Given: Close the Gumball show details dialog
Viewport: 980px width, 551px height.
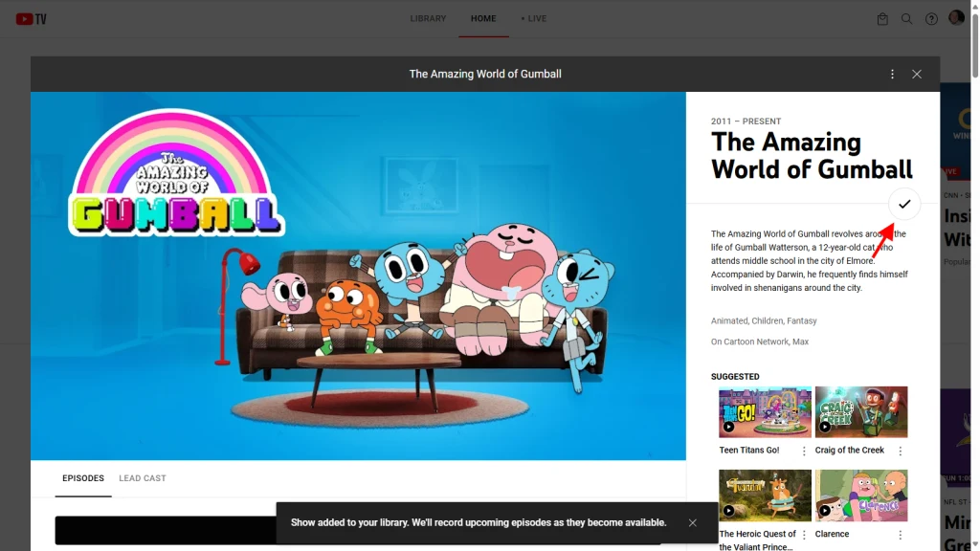Looking at the screenshot, I should coord(917,74).
